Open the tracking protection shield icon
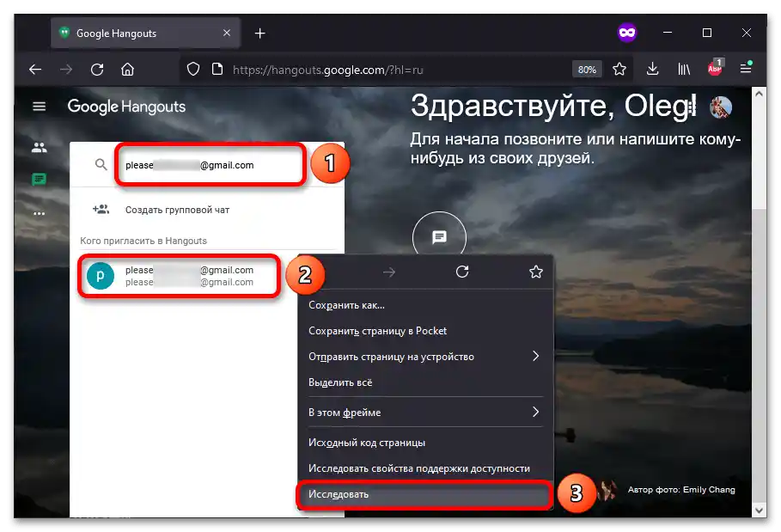This screenshot has height=532, width=781. tap(193, 70)
